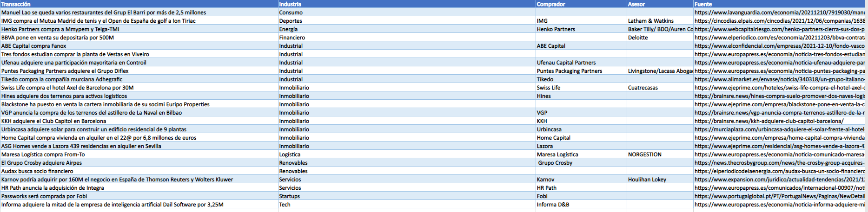Click cell 'Maresa Logística compra From-To'

(x=139, y=154)
